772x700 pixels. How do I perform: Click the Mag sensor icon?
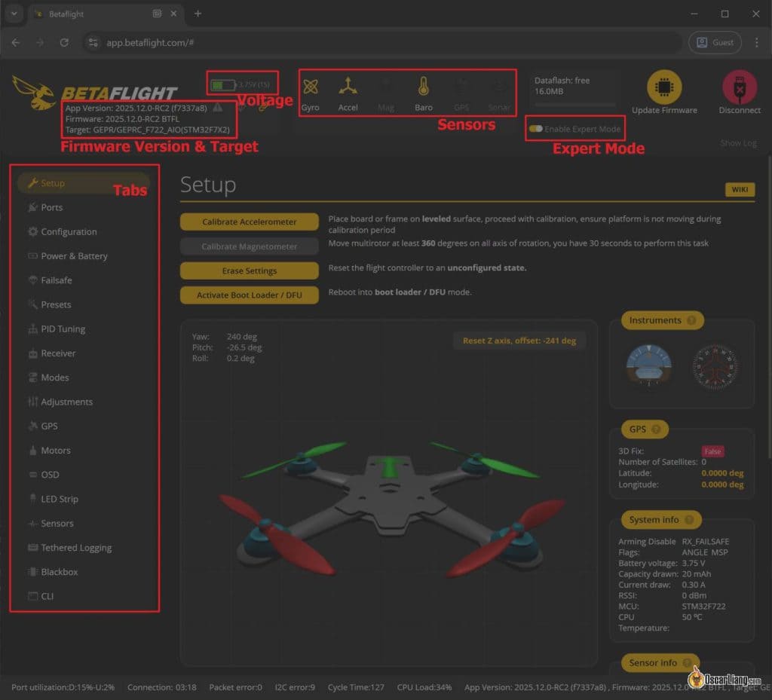pyautogui.click(x=386, y=87)
